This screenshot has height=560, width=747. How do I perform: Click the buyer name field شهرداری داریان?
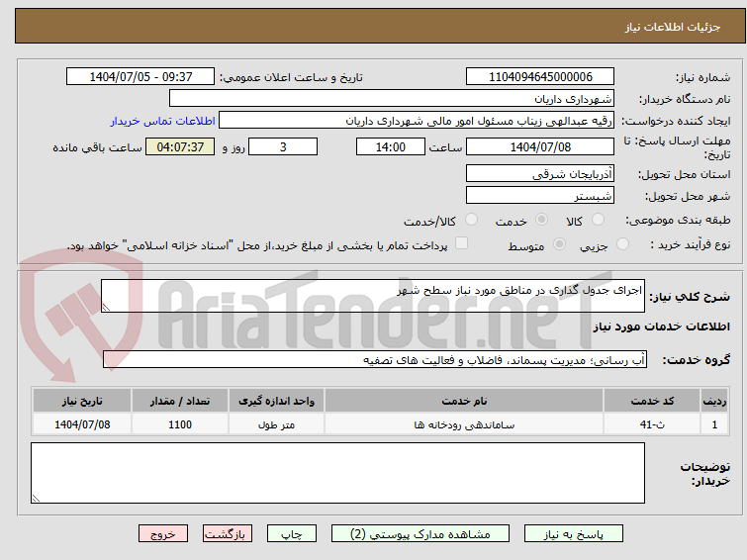point(392,99)
